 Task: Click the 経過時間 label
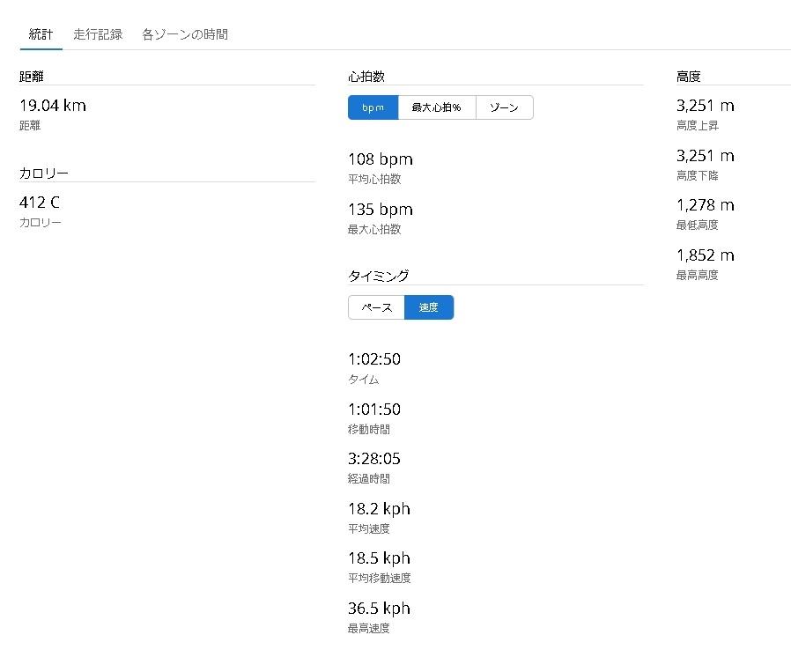(x=369, y=479)
